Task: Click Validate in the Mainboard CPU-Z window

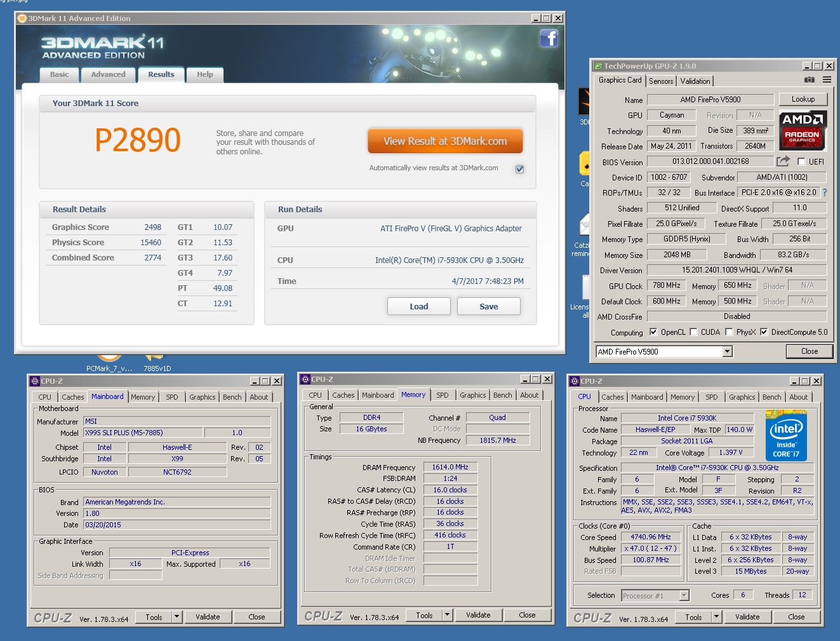Action: pos(208,617)
